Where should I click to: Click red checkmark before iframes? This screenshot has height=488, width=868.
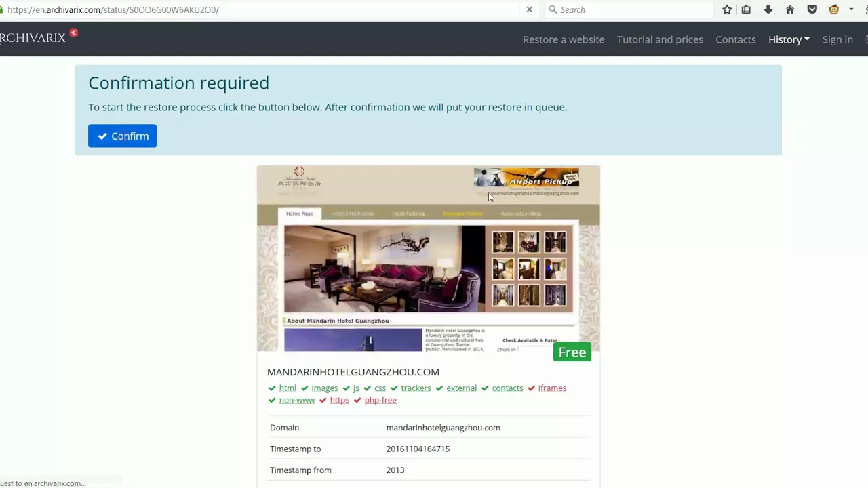pyautogui.click(x=531, y=388)
